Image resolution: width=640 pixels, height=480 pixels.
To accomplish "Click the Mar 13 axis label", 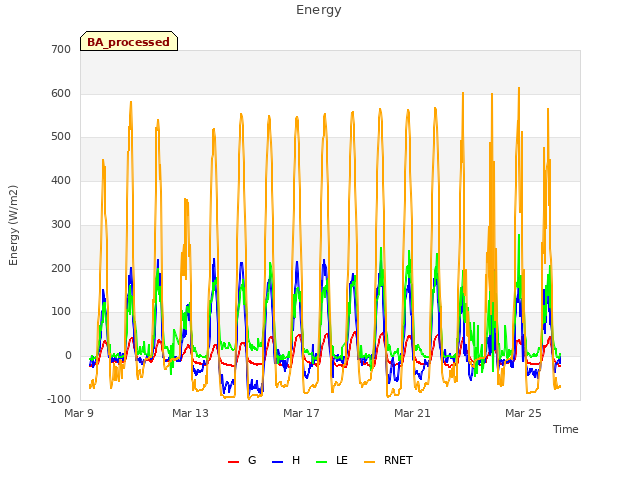I will pyautogui.click(x=190, y=413).
